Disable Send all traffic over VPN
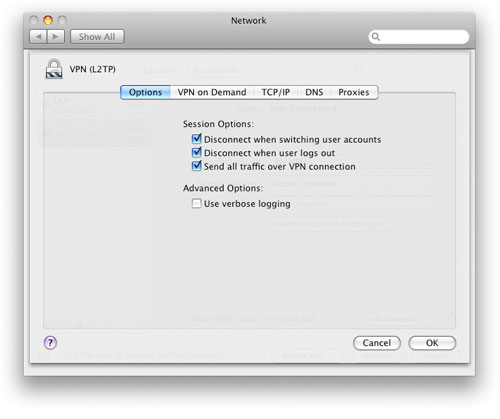 pos(197,166)
